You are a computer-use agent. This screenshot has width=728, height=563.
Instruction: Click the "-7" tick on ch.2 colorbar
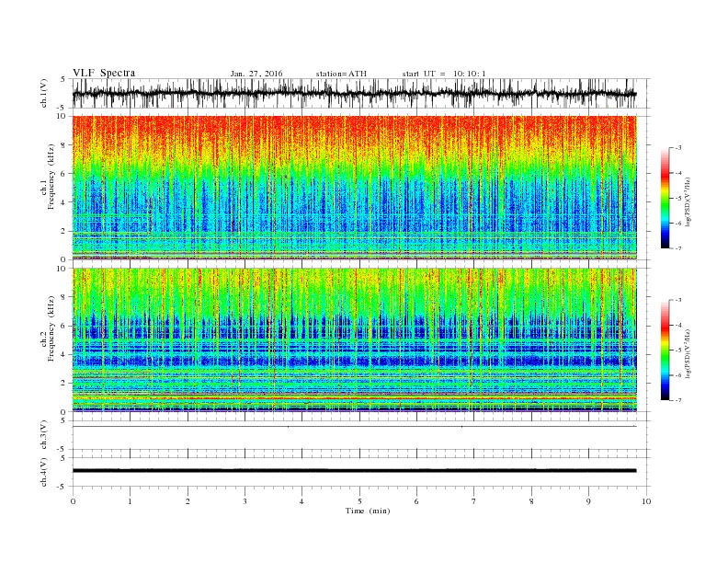[678, 400]
